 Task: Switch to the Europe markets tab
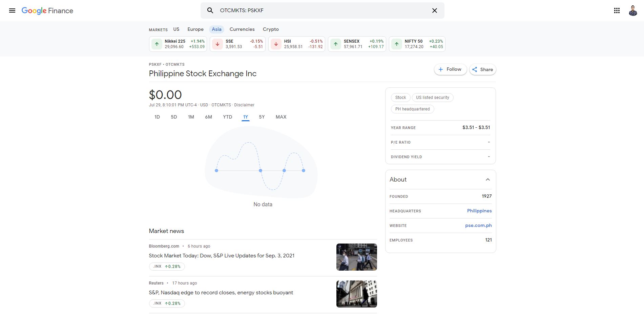tap(195, 29)
